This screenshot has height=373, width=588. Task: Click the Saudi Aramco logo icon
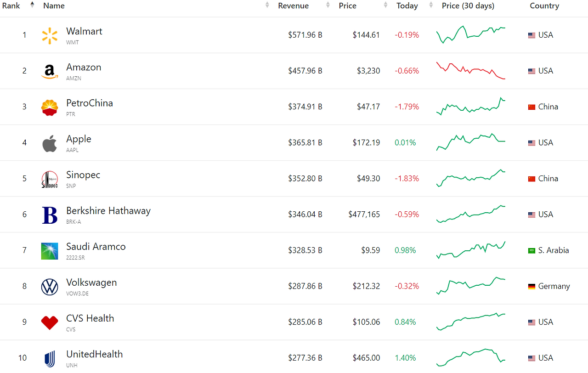click(x=50, y=251)
